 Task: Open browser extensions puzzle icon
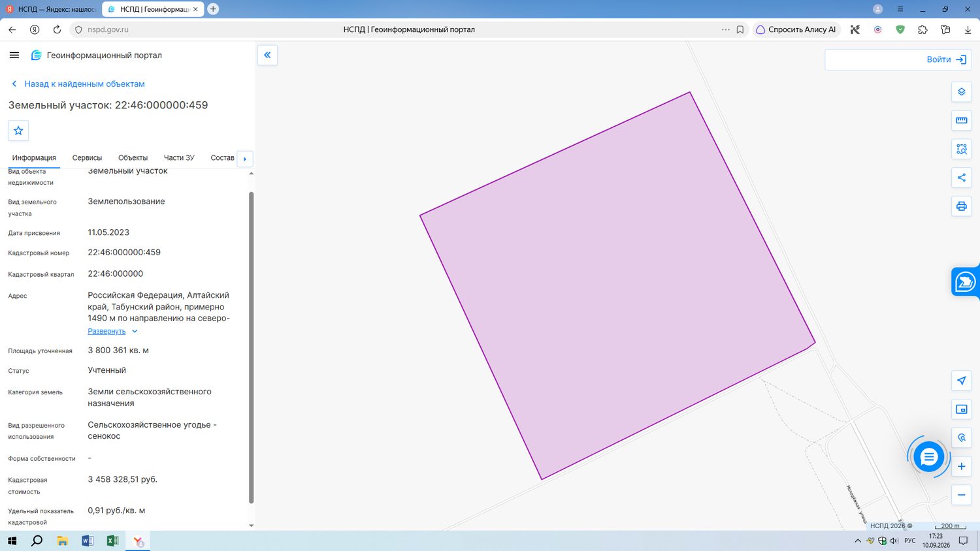pos(923,29)
